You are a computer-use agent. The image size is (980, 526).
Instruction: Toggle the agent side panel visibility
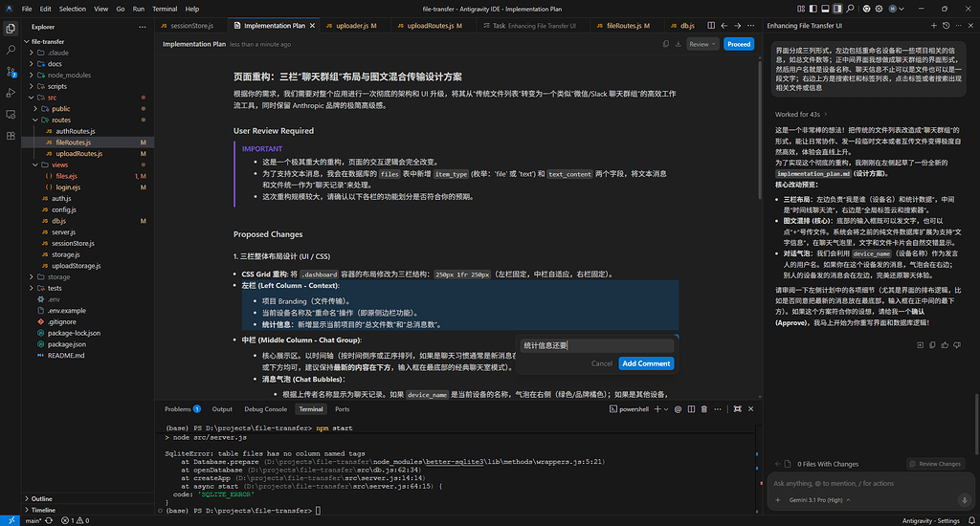click(837, 9)
